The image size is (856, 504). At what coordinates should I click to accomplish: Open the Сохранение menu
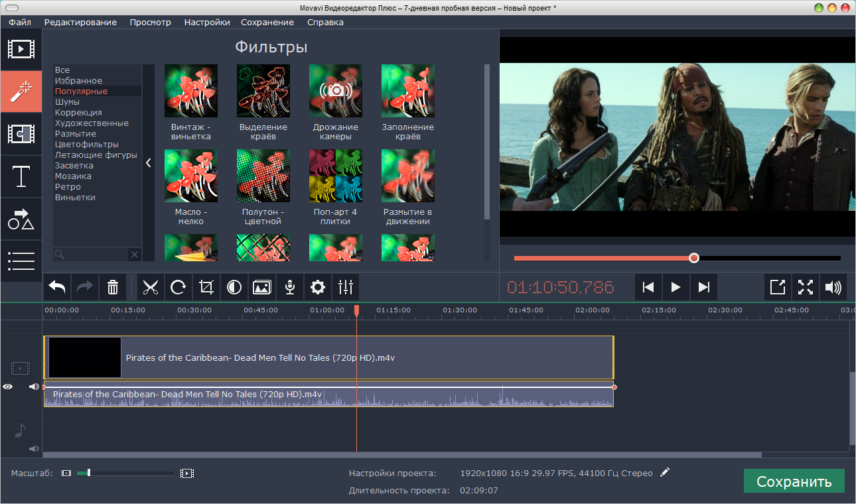point(267,22)
